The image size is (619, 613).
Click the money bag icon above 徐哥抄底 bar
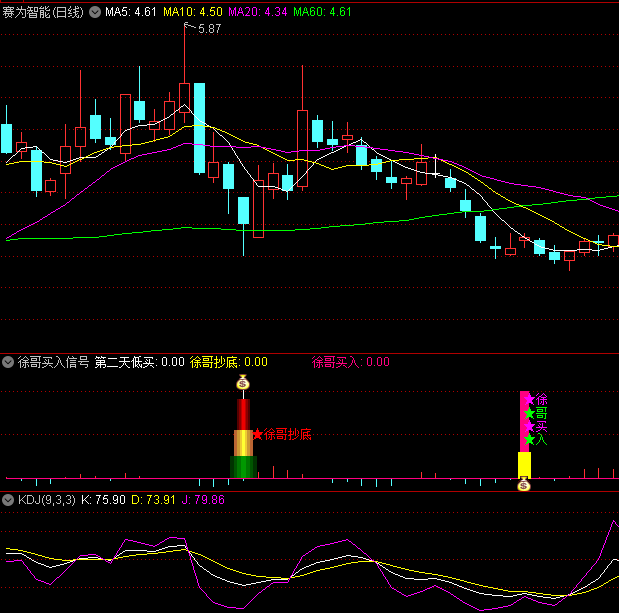pos(243,382)
